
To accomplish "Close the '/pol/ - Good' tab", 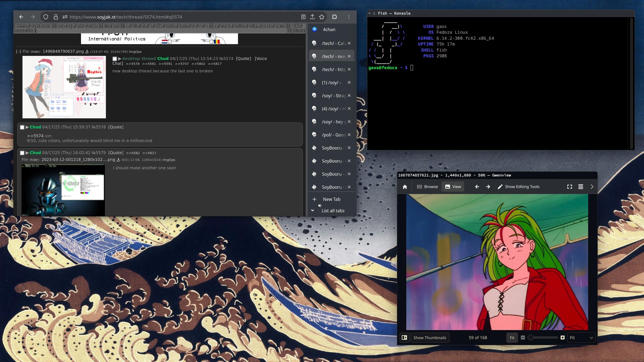I will click(349, 135).
